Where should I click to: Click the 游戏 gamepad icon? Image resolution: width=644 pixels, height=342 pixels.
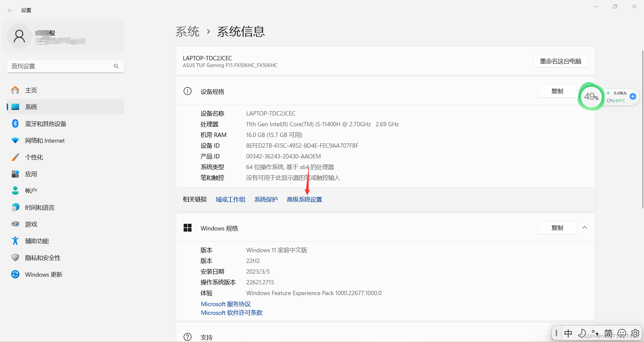(15, 224)
